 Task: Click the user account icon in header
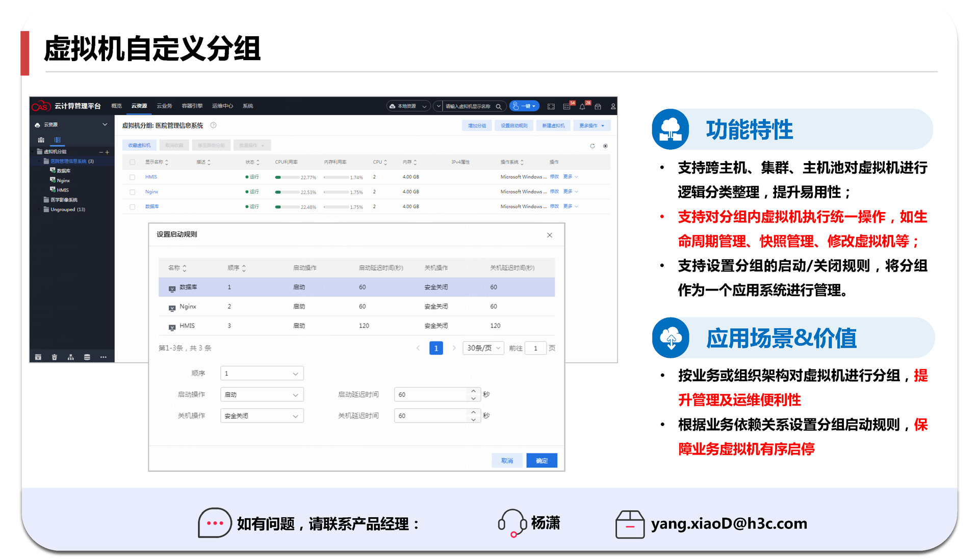(x=613, y=106)
